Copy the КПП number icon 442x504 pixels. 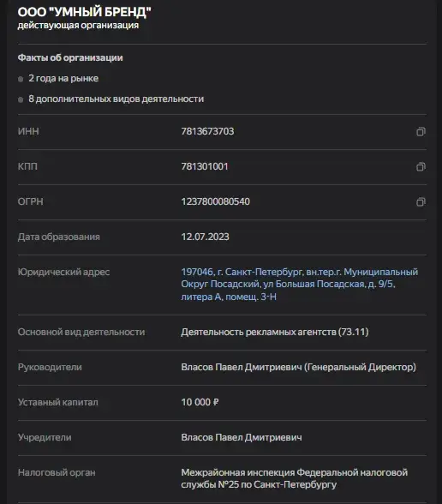tap(421, 166)
